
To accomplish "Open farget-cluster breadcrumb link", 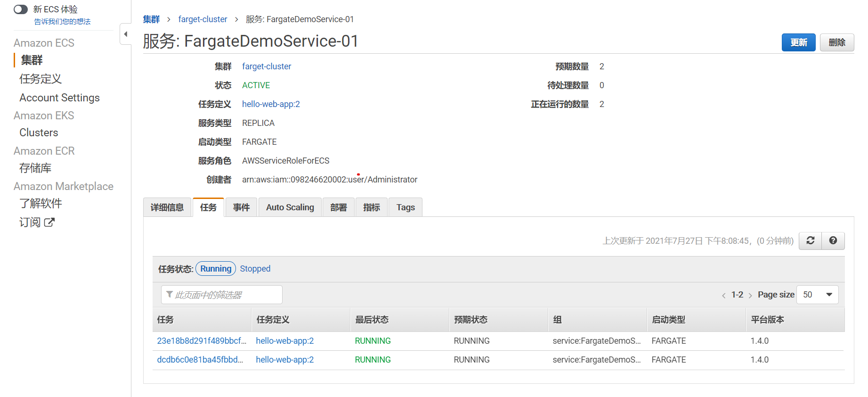I will [x=203, y=19].
